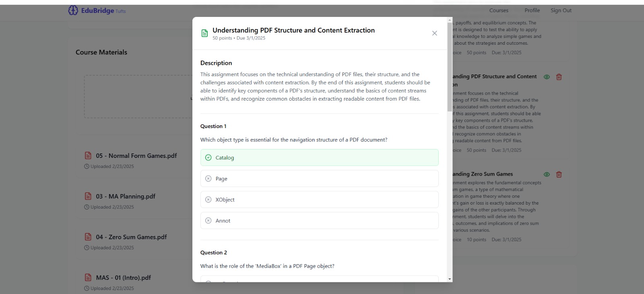
Task: Click the EduBridge brain logo icon
Action: pyautogui.click(x=73, y=10)
